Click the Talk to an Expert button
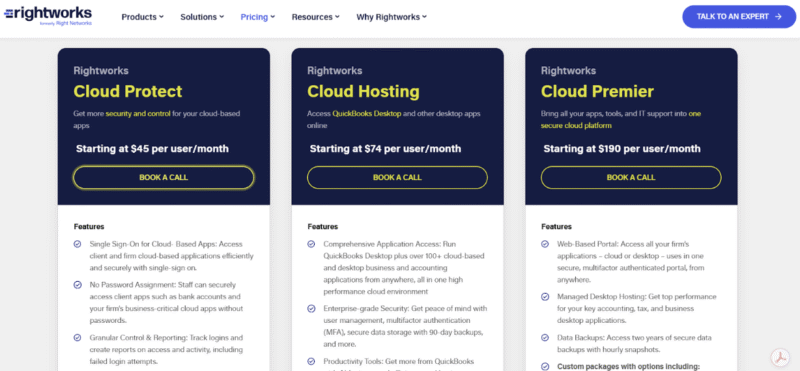Screen dimensions: 800x371 click(x=739, y=16)
